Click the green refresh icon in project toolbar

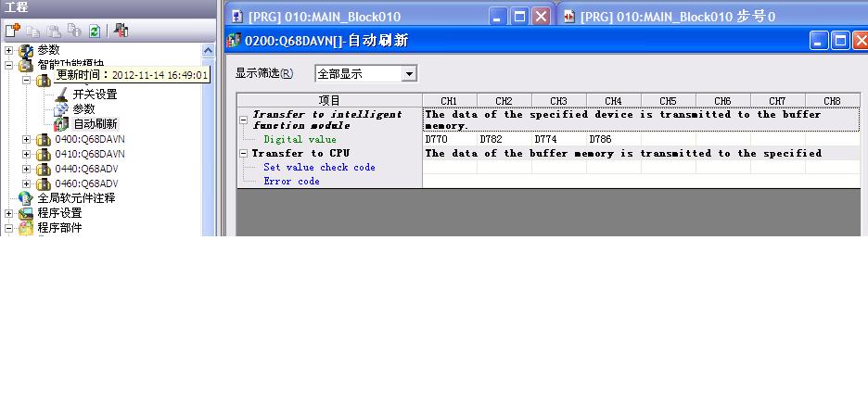[x=94, y=31]
